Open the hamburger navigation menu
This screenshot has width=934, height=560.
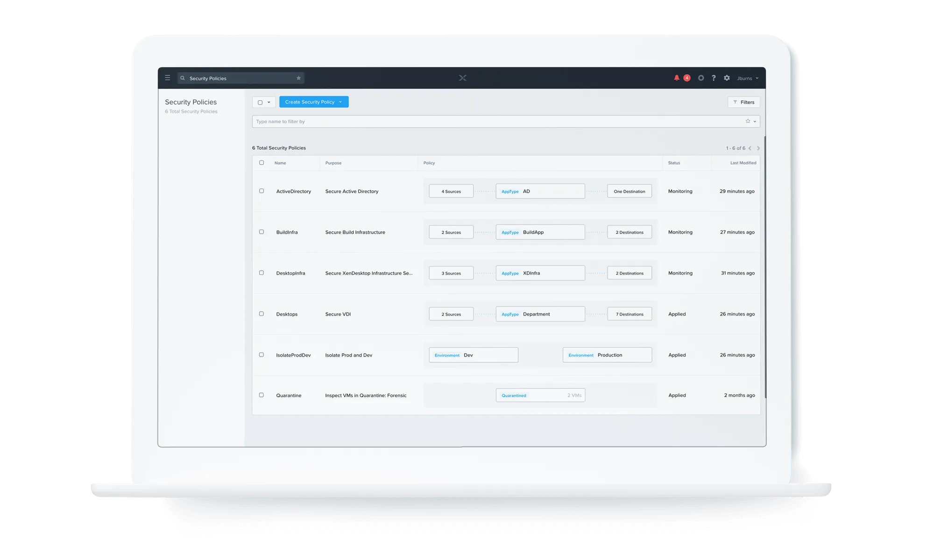(168, 78)
